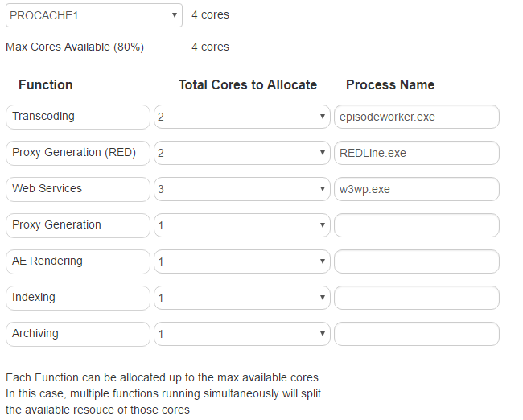Select the Archiving function name field
The height and width of the screenshot is (420, 523).
coord(78,334)
